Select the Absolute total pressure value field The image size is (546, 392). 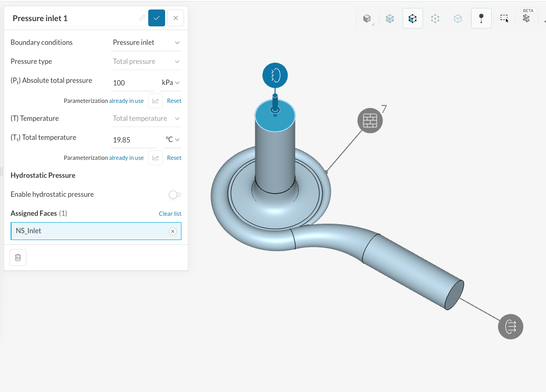(x=132, y=83)
